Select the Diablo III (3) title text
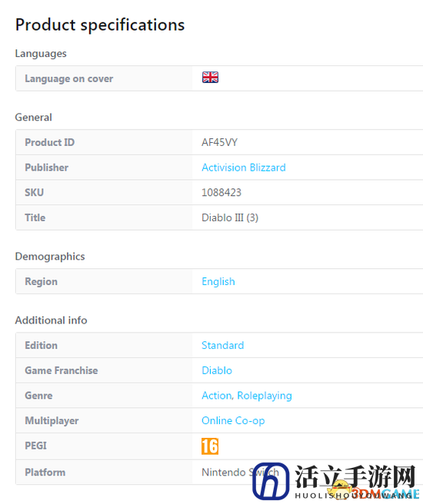 tap(230, 217)
